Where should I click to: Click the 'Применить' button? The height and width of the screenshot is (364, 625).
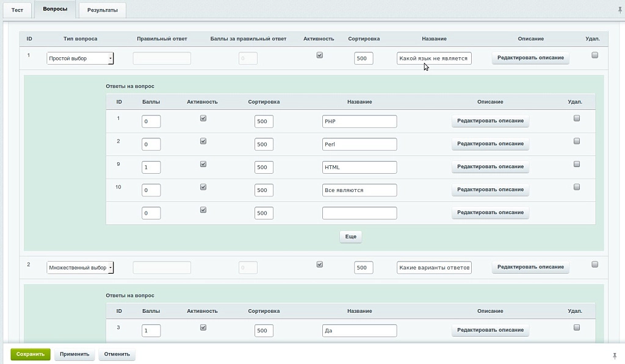[x=74, y=354]
